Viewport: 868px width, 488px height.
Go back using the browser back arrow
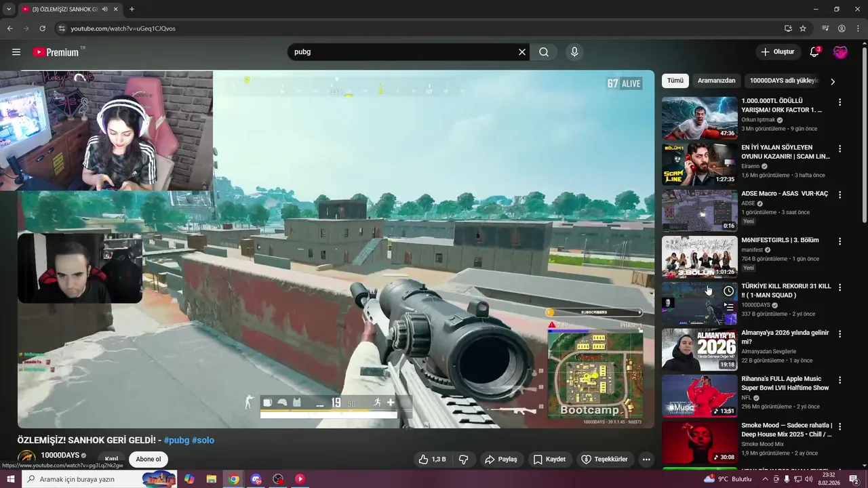[x=9, y=28]
